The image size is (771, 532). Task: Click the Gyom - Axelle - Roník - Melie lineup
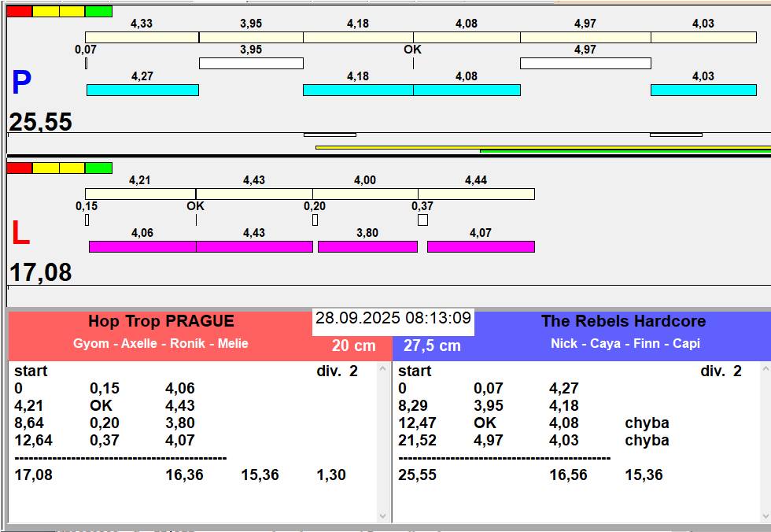pos(160,343)
